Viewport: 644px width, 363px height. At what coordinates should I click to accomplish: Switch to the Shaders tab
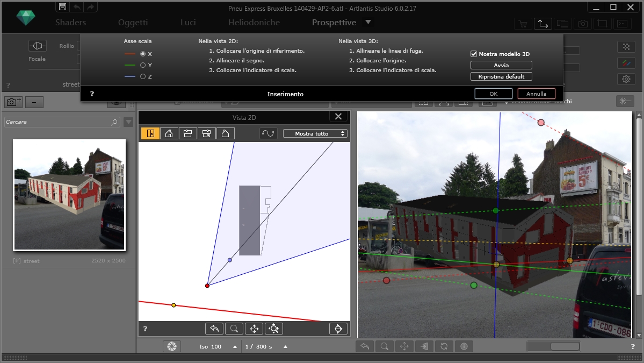71,22
